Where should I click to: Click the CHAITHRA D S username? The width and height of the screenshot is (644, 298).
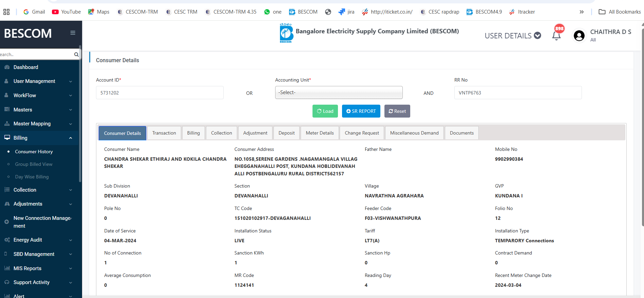point(611,32)
